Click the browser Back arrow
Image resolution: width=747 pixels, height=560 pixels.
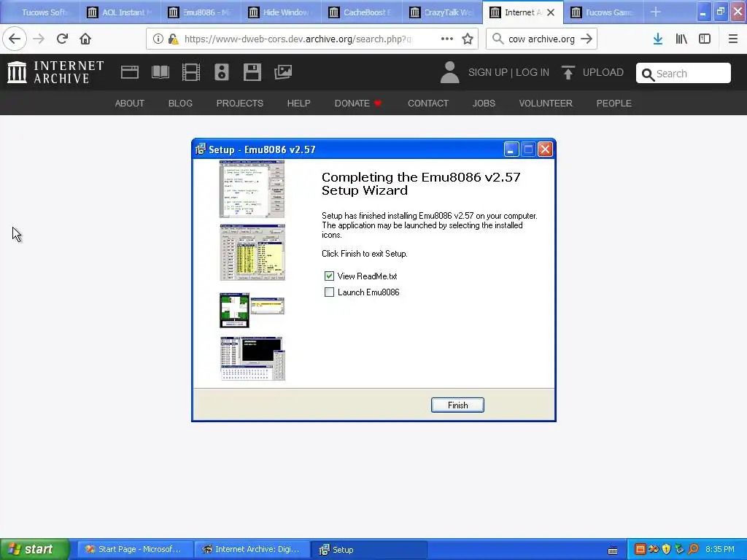click(x=15, y=39)
